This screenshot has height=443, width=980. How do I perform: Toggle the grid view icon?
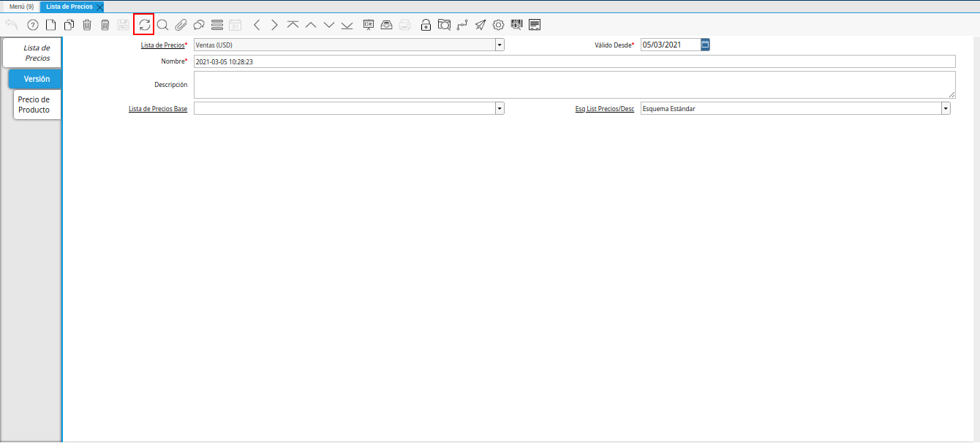(216, 25)
